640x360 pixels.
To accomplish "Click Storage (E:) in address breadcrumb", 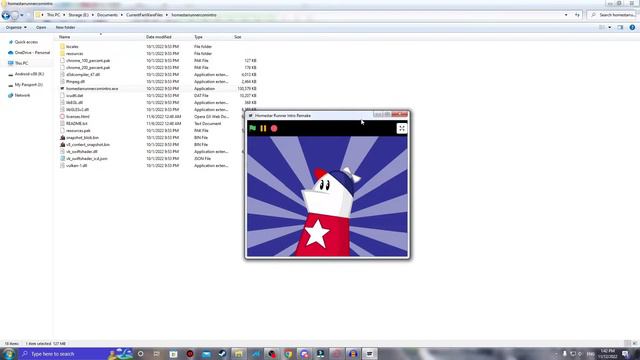I will [x=78, y=15].
